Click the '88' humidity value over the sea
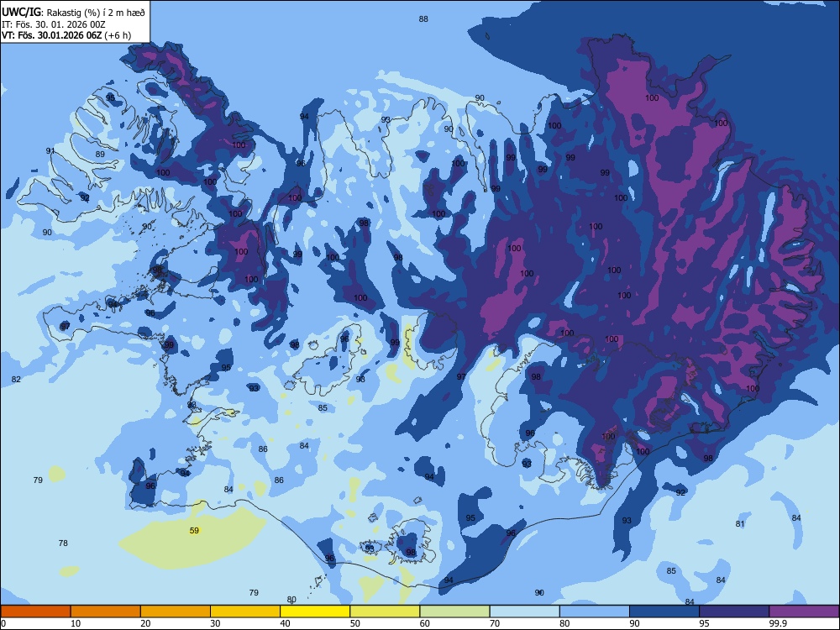840x630 pixels. pyautogui.click(x=423, y=18)
